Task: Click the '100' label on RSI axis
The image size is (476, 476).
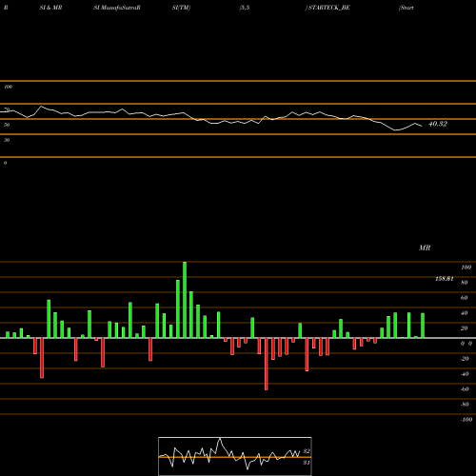Action: (x=8, y=87)
